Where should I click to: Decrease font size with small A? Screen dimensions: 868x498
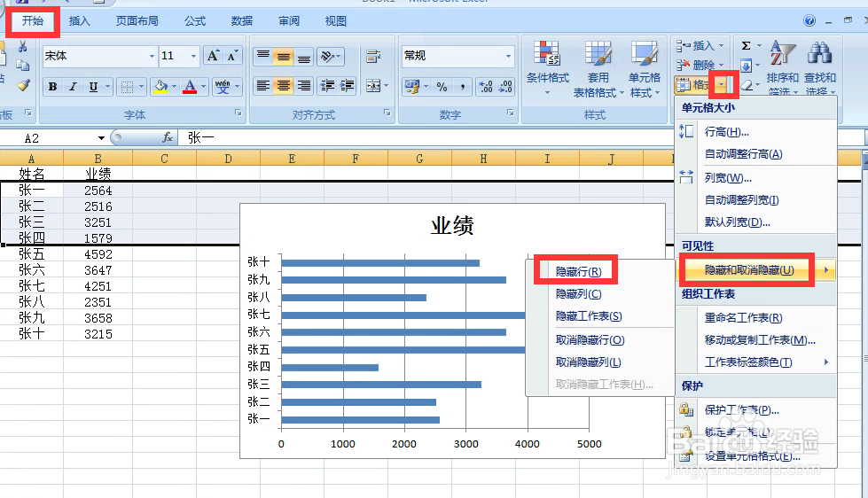click(x=232, y=55)
